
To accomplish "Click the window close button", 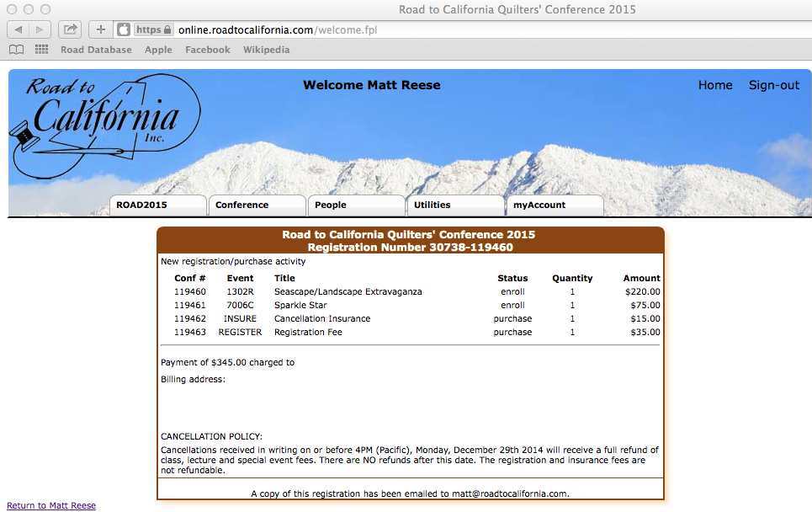I will click(12, 9).
